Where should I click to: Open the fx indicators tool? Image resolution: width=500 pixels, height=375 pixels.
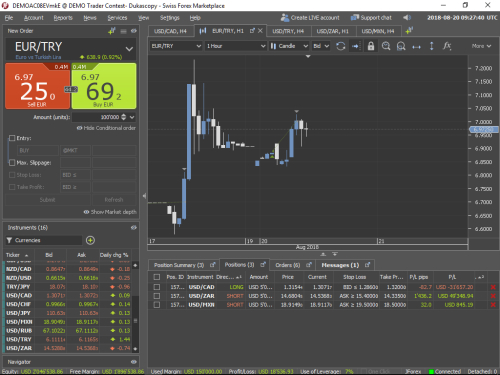(x=447, y=46)
